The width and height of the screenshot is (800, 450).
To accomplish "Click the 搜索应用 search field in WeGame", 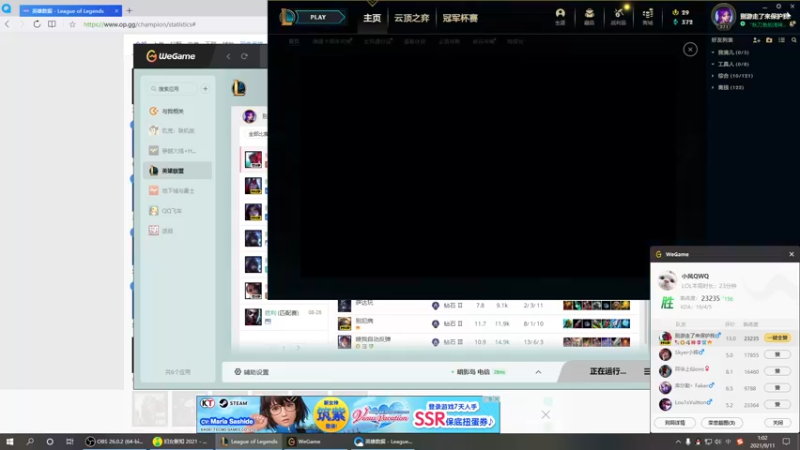I will pos(172,89).
